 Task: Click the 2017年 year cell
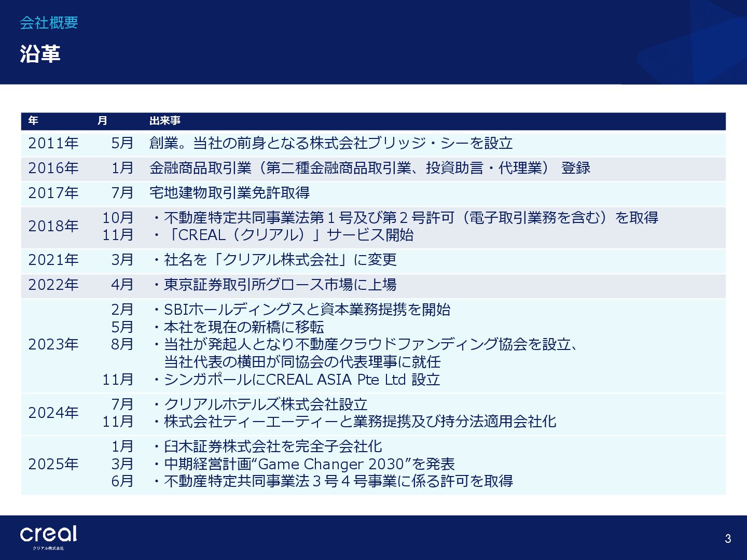[53, 193]
